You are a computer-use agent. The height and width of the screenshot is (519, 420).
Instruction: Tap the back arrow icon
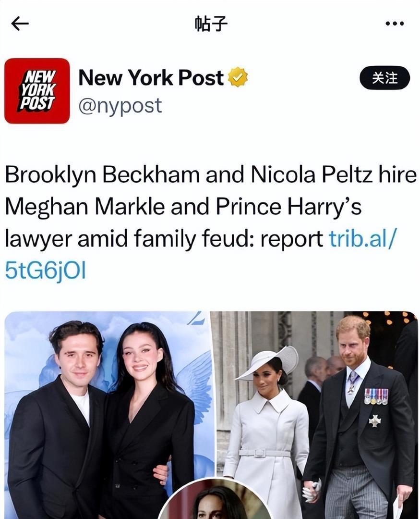(x=20, y=24)
